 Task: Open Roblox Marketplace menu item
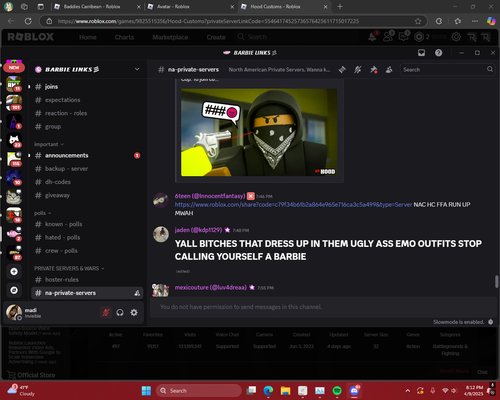click(170, 37)
